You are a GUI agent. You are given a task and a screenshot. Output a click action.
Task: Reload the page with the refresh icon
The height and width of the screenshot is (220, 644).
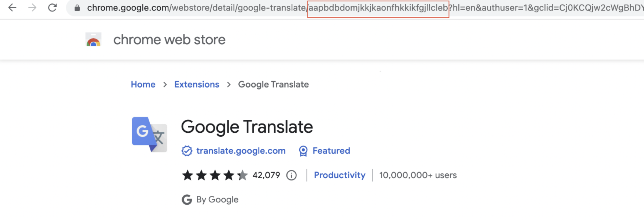[52, 8]
